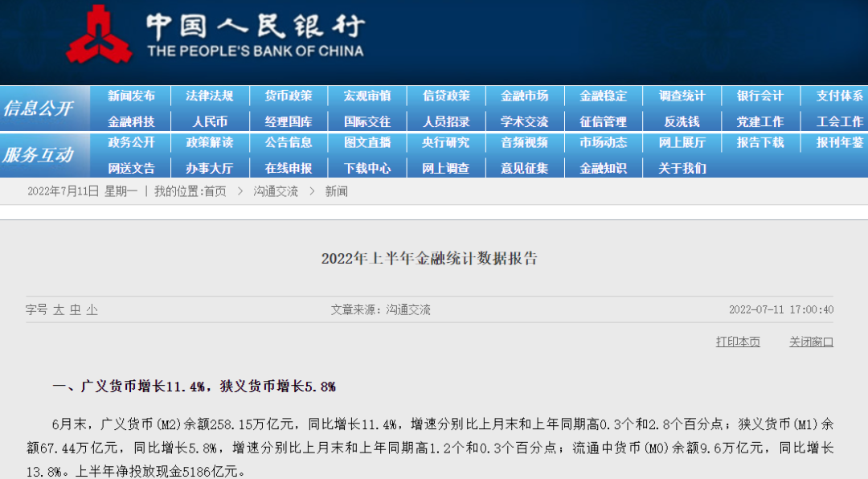Set font size to small (小)

click(x=92, y=309)
